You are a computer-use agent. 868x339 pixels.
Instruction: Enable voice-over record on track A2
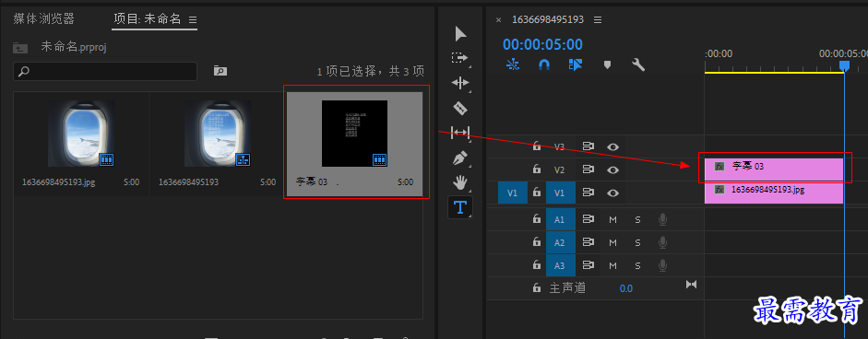coord(662,243)
